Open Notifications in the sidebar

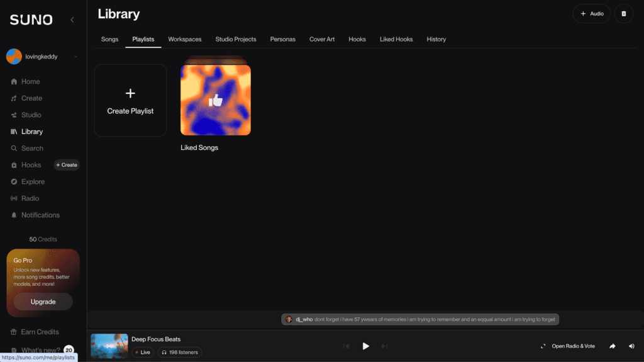[x=40, y=215]
